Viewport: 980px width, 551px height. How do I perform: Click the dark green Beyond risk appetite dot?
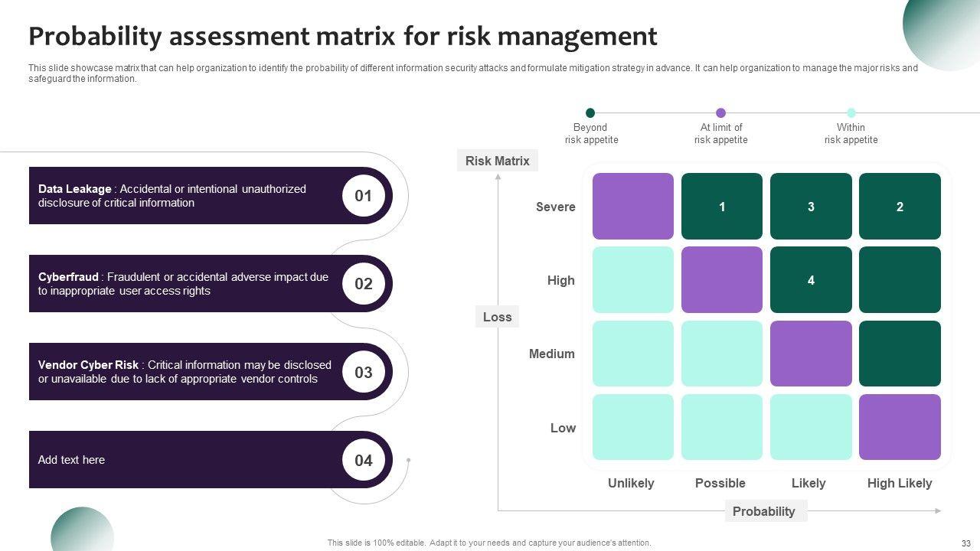coord(590,113)
